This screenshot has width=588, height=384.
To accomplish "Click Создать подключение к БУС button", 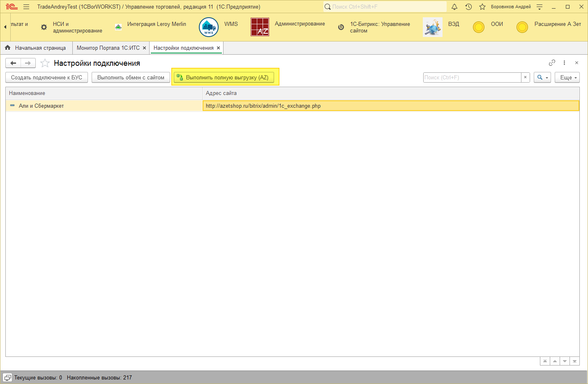I will point(46,77).
